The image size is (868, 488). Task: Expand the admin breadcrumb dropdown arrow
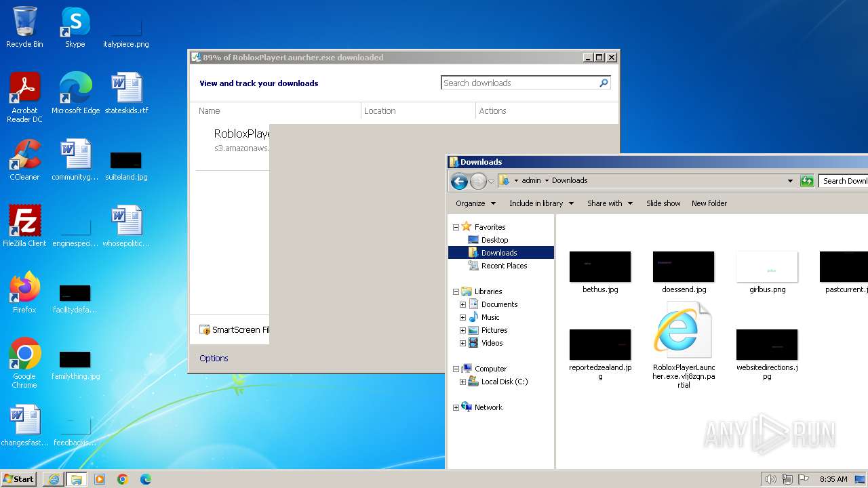pyautogui.click(x=547, y=181)
